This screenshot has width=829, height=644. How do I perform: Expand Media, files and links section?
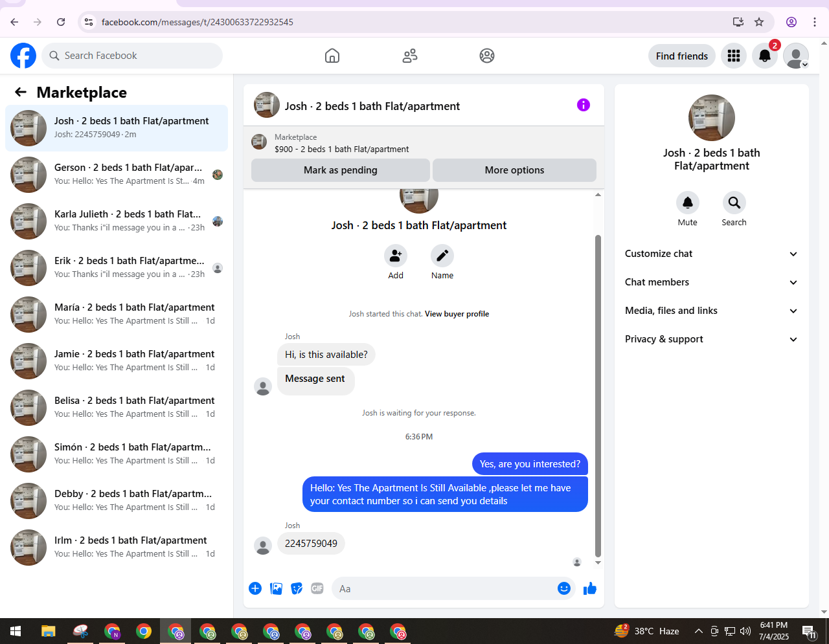[x=712, y=311]
